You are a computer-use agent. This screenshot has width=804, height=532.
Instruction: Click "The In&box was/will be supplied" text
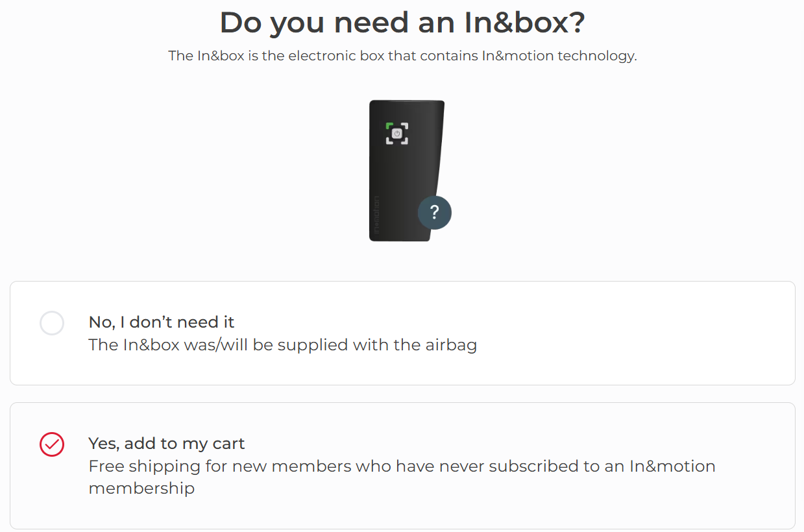(227, 345)
